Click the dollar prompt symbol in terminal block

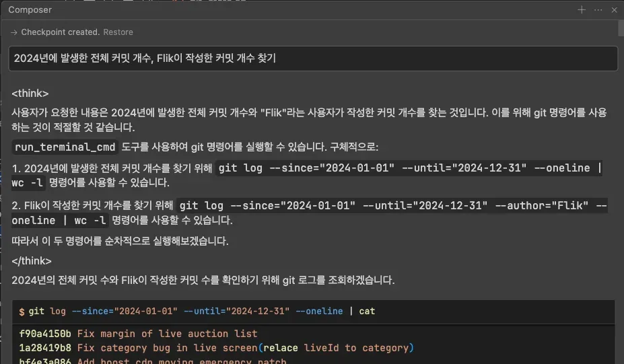pyautogui.click(x=22, y=312)
